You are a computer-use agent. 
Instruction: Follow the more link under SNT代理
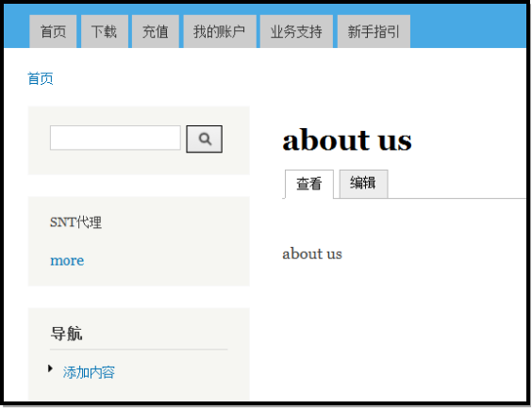click(67, 261)
